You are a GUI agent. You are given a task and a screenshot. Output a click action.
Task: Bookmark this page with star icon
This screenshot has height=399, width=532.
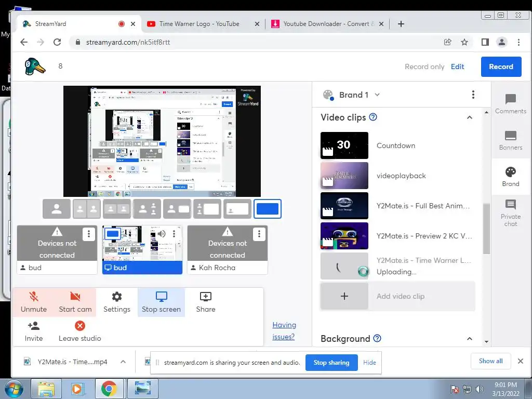click(x=464, y=42)
